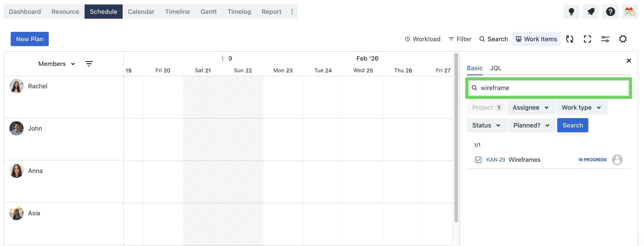Click the members sort filter icon
Viewport: 644px width, 246px height.
[x=89, y=64]
